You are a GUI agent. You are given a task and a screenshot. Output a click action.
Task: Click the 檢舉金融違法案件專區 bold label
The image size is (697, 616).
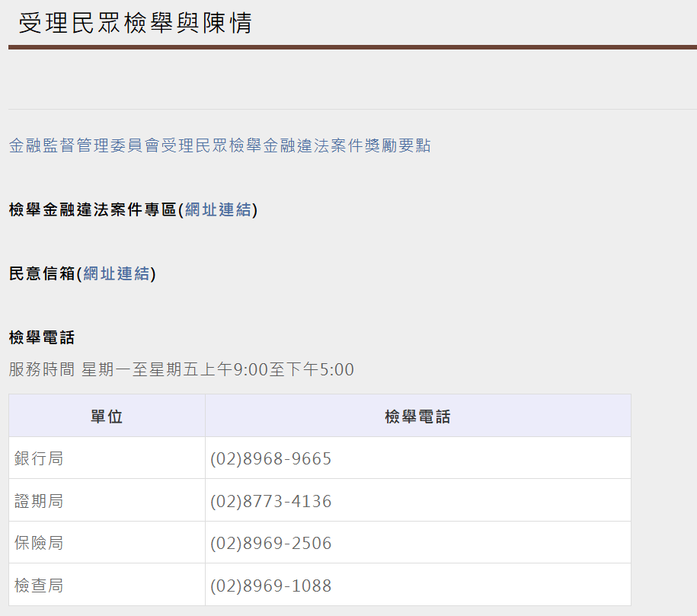[x=92, y=210]
